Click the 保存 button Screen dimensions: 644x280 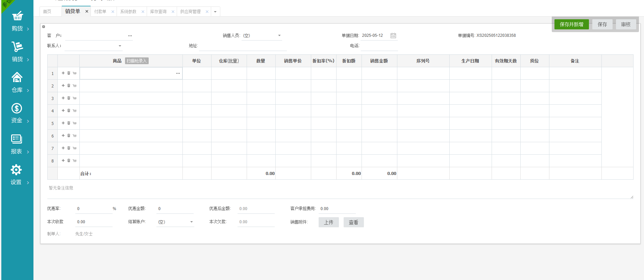[602, 24]
